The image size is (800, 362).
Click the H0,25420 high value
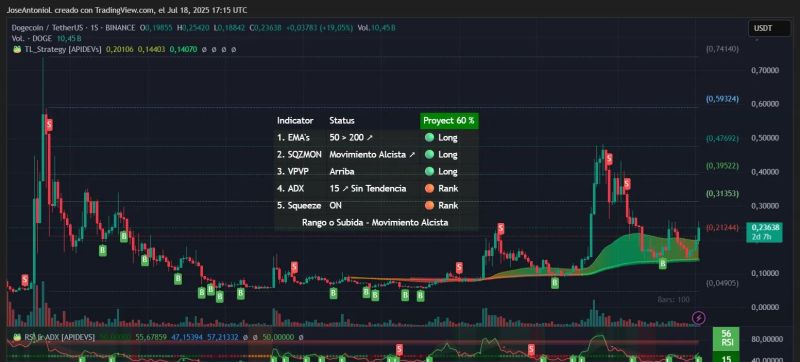pos(193,28)
